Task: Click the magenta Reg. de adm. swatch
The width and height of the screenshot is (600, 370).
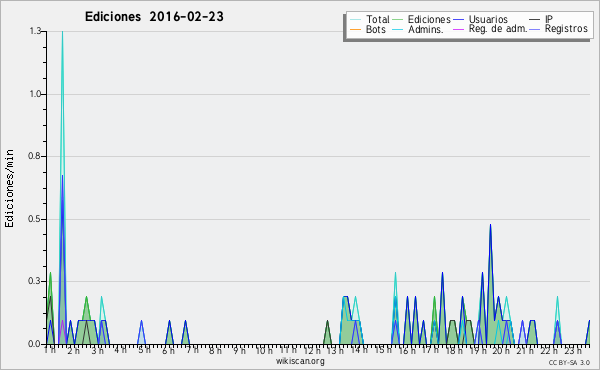Action: pyautogui.click(x=458, y=29)
